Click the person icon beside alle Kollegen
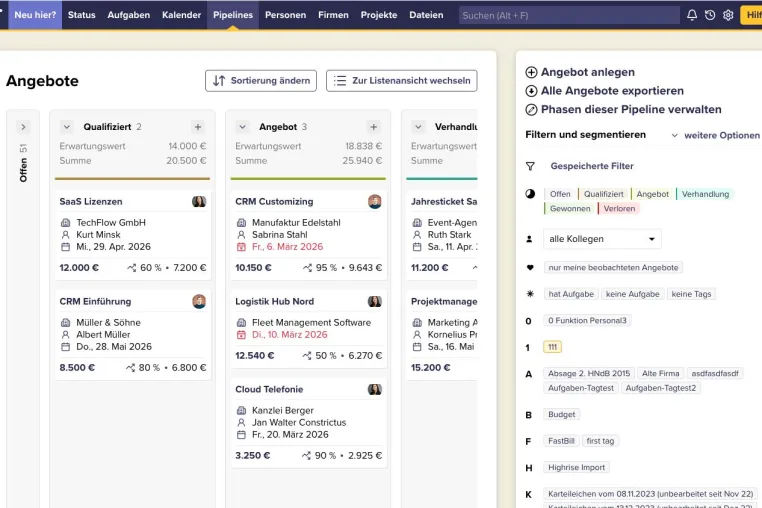 pos(529,239)
